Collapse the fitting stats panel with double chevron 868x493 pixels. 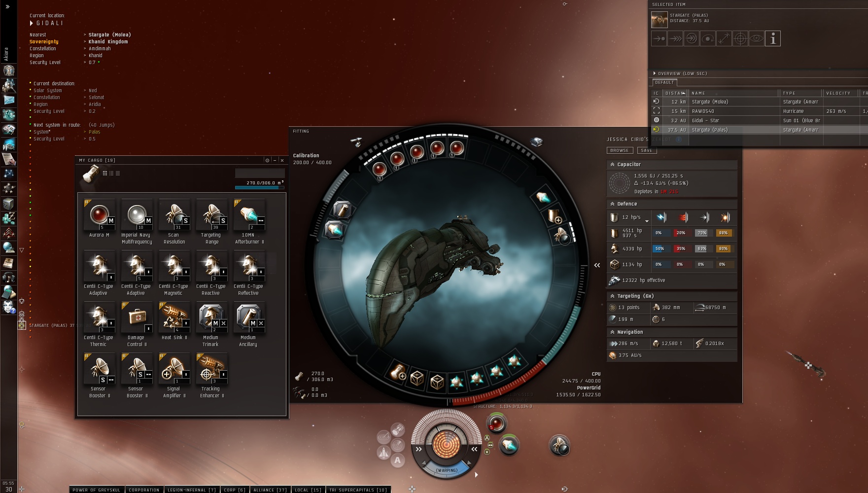point(597,265)
